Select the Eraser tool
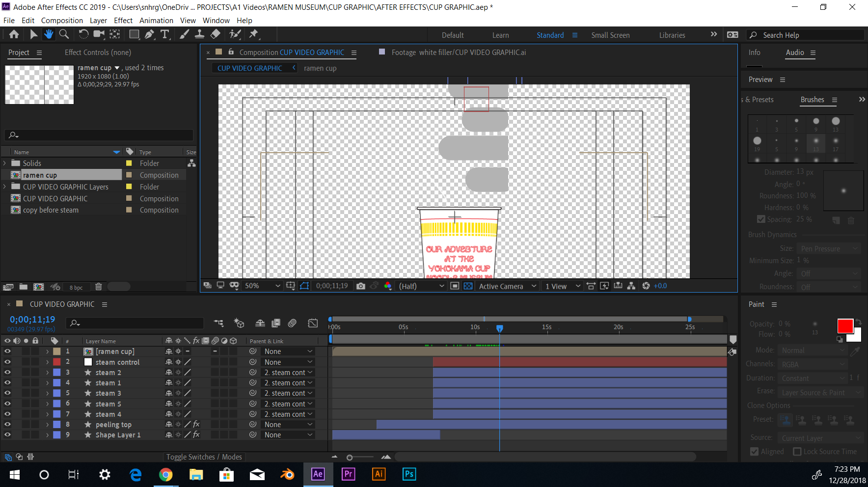The width and height of the screenshot is (868, 487). tap(216, 34)
